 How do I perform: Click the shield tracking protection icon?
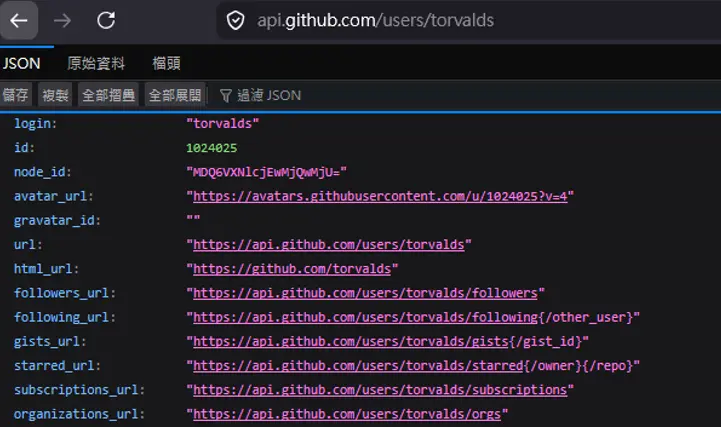pos(235,20)
